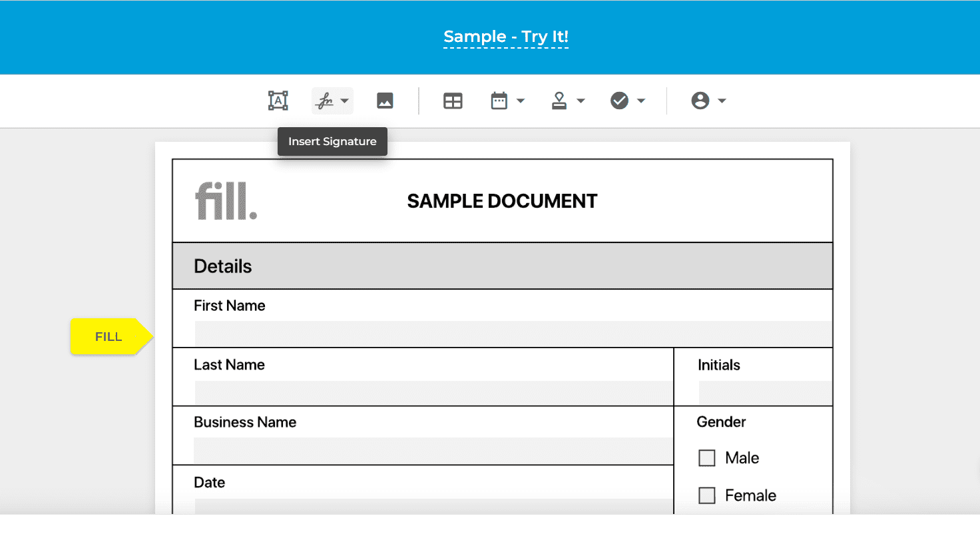Select the calendar date icon
Viewport: 980px width, 534px height.
coord(499,101)
